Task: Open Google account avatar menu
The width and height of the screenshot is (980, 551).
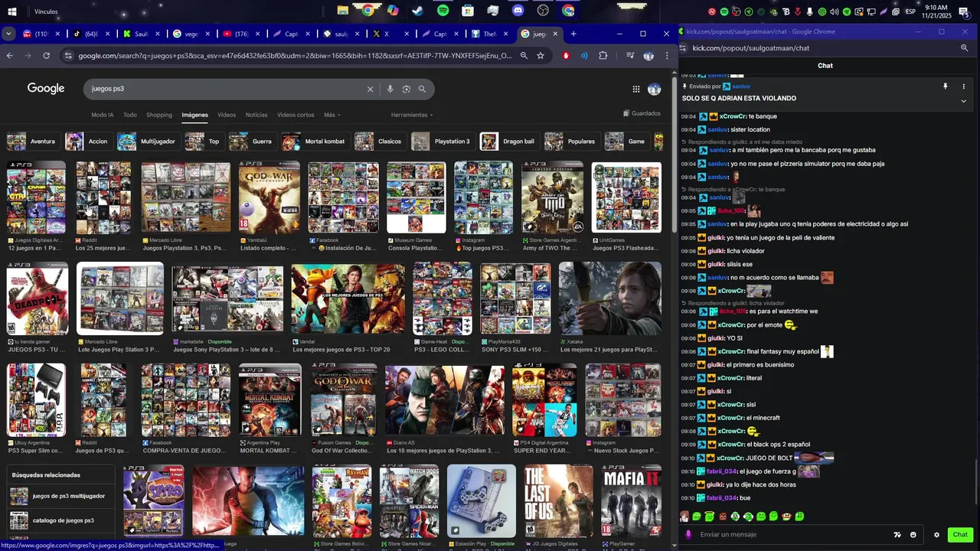Action: (x=655, y=89)
